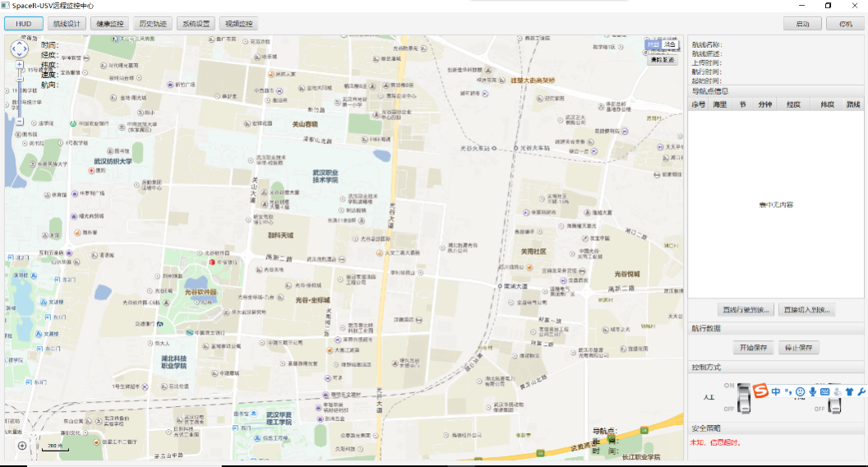Image resolution: width=868 pixels, height=467 pixels.
Task: Open the 健康监控 health monitor tab
Action: [x=109, y=24]
